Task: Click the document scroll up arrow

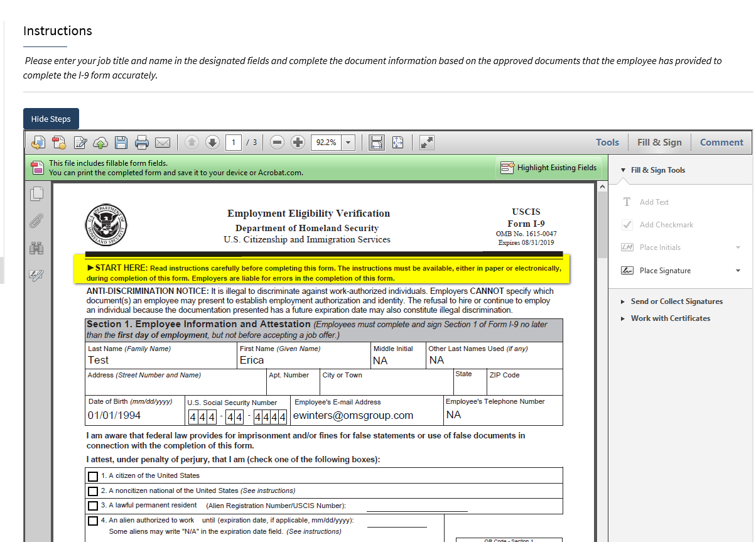Action: [x=602, y=187]
